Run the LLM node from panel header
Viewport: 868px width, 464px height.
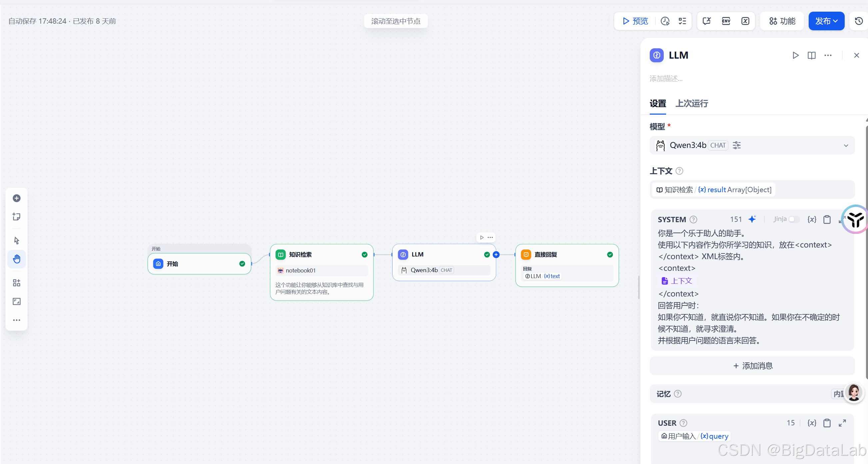[x=796, y=55]
